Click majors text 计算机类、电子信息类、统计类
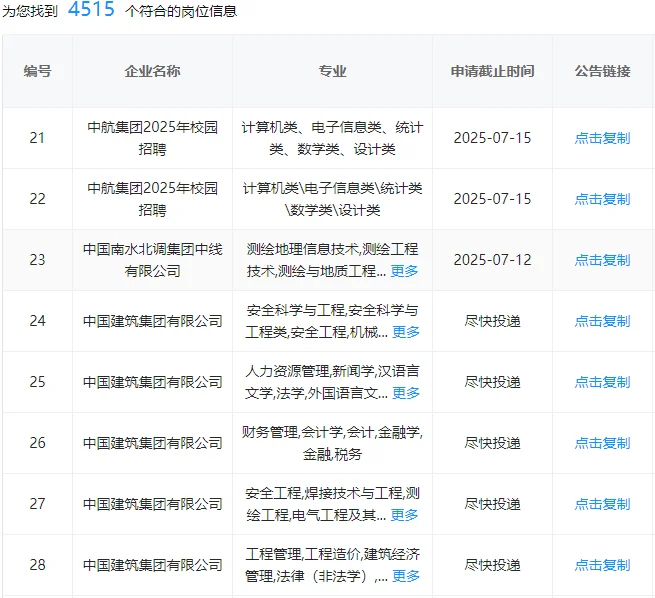This screenshot has height=598, width=655. tap(333, 138)
